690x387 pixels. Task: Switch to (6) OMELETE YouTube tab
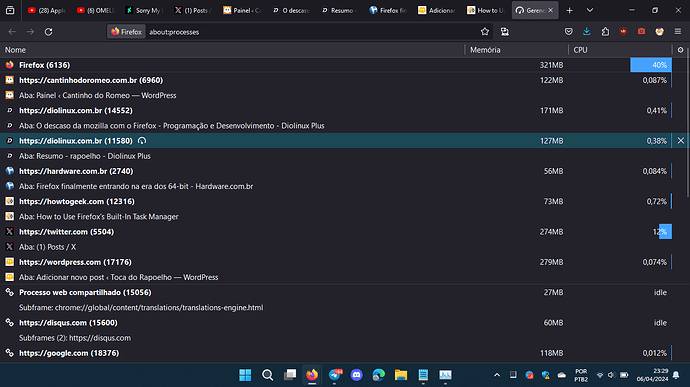(x=95, y=10)
